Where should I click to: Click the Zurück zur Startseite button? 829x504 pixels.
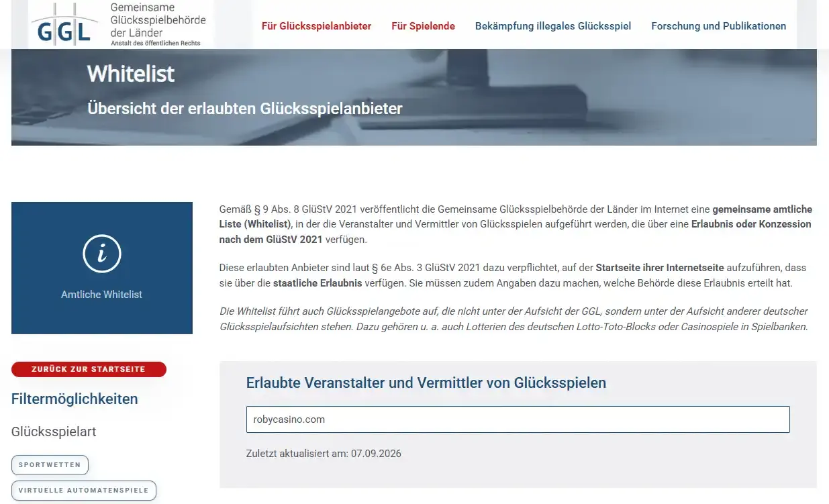click(x=89, y=369)
